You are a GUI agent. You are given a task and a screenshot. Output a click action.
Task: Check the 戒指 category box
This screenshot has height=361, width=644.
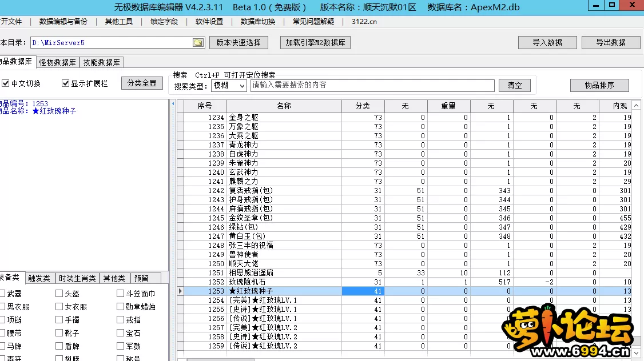click(120, 319)
